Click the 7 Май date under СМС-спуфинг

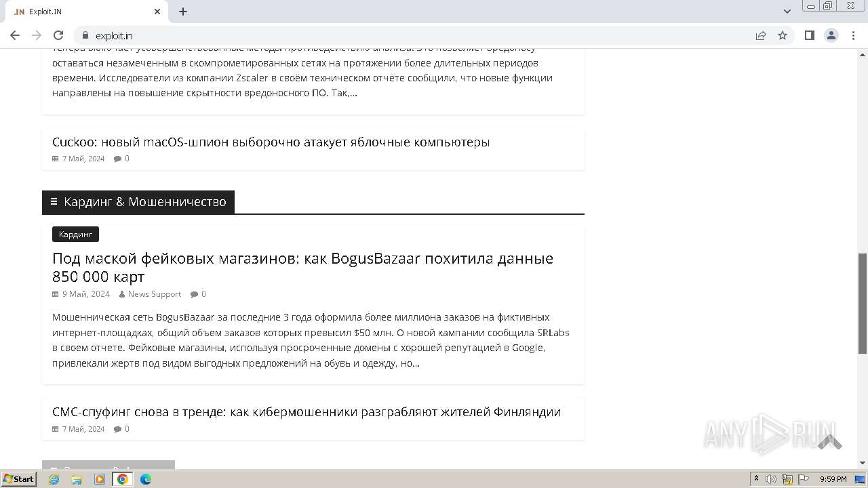point(83,429)
